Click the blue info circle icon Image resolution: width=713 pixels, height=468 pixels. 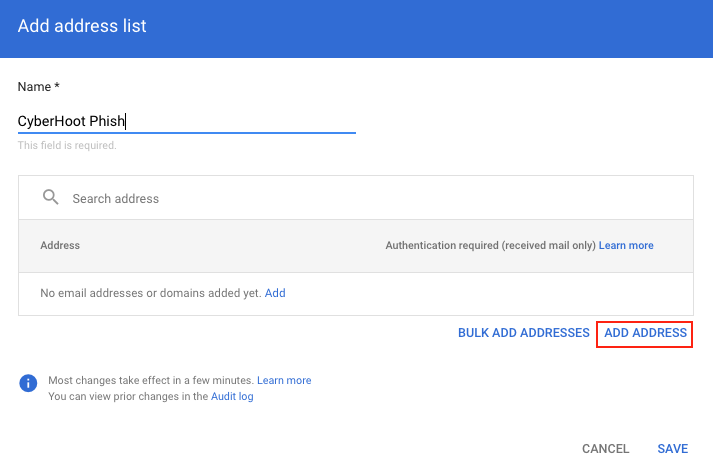(28, 383)
